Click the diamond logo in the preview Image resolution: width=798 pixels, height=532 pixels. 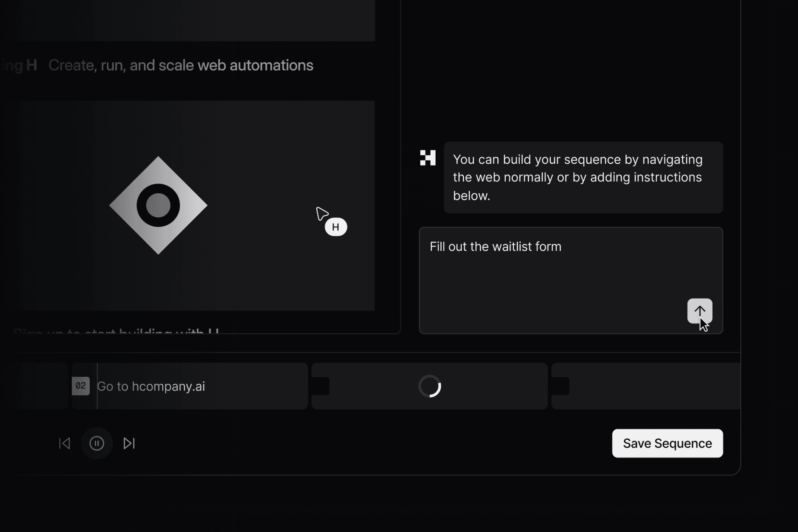point(158,205)
